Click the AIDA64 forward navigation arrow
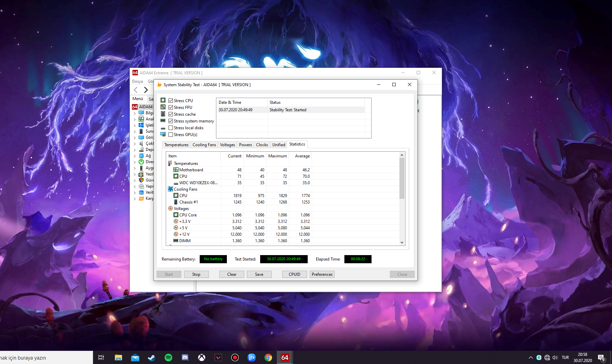 click(146, 90)
